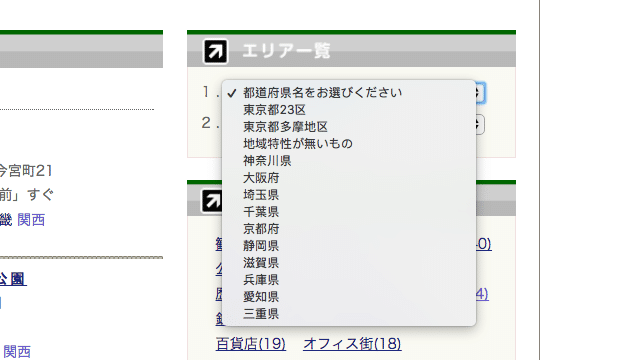Keep the checked 都道府県名をお選びください placeholder option
Screen dimensions: 640x360
tap(349, 93)
